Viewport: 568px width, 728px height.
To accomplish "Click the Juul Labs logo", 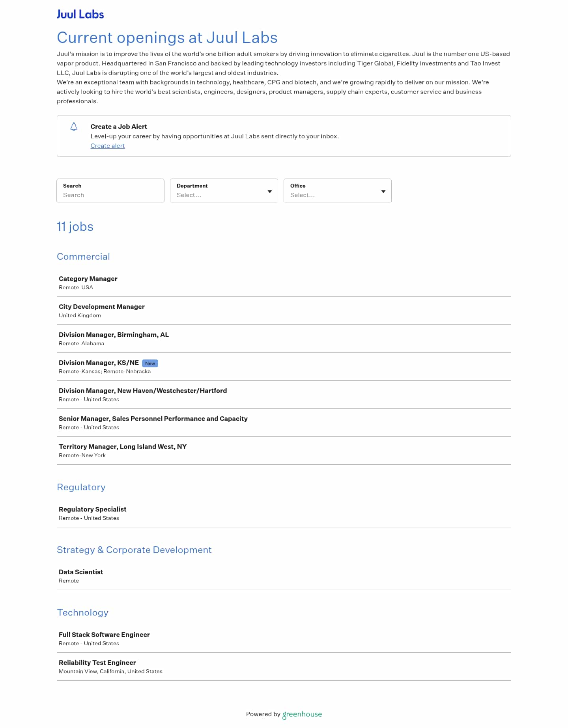I will coord(80,15).
